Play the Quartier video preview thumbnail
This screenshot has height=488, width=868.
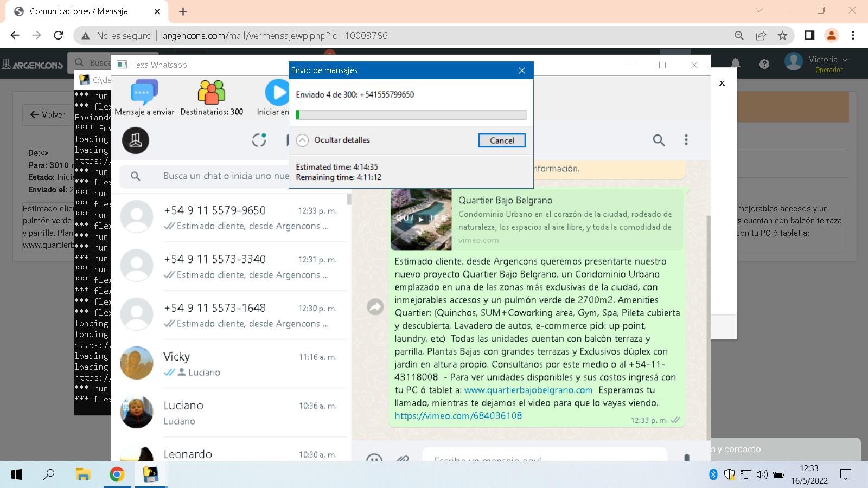(x=421, y=220)
